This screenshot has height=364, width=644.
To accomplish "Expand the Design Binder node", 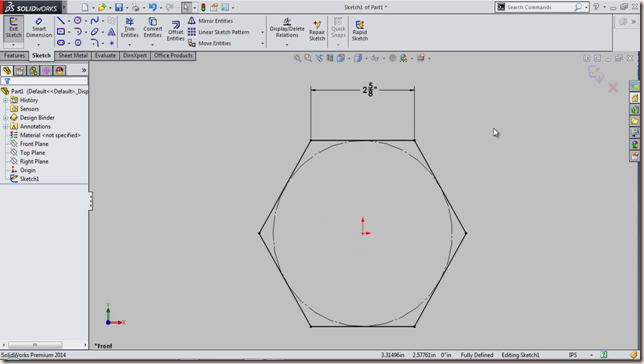I will pyautogui.click(x=5, y=117).
